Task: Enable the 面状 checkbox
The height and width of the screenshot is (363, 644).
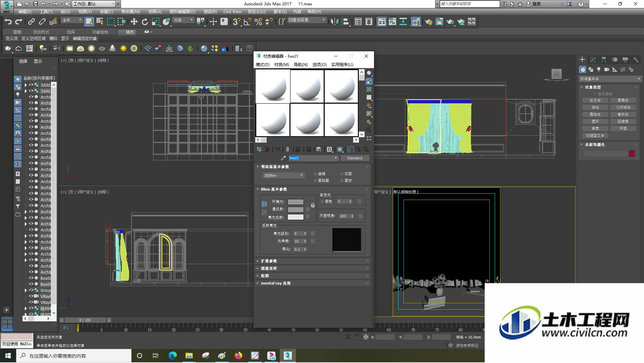Action: pos(342,180)
